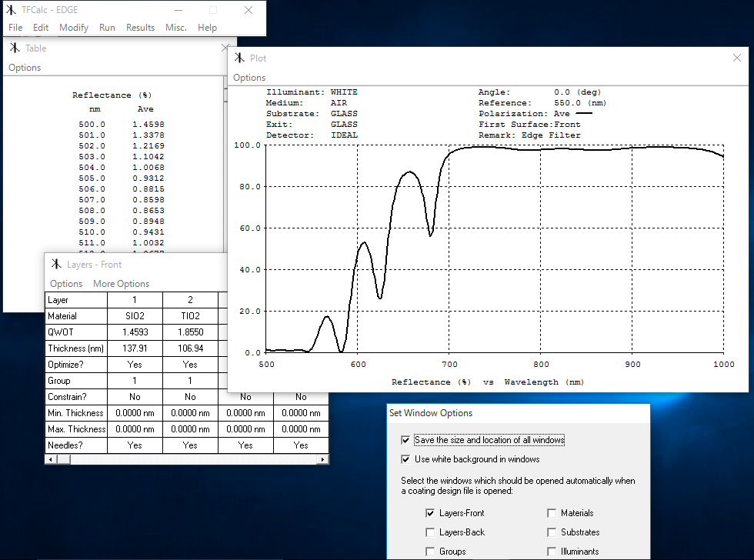Viewport: 754px width, 560px height.
Task: Click the Plot window icon
Action: [240, 58]
